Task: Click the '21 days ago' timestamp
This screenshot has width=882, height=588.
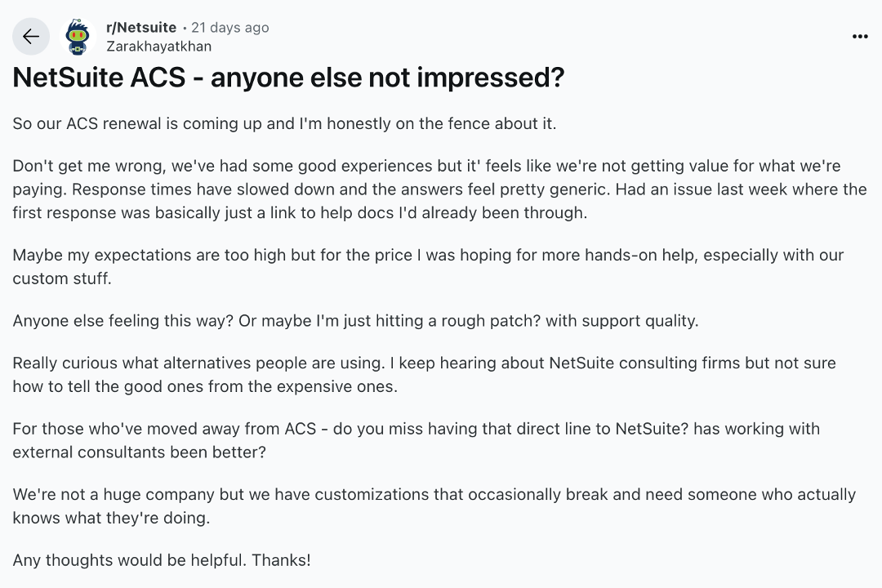Action: pyautogui.click(x=229, y=28)
